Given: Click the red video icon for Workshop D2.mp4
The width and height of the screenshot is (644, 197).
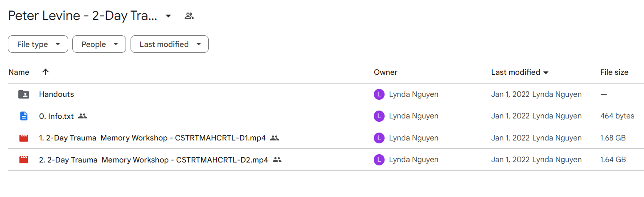Looking at the screenshot, I should [24, 160].
